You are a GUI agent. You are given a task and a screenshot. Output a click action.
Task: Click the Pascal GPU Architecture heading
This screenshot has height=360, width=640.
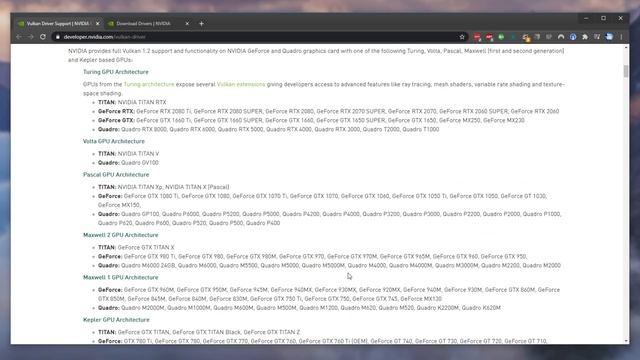116,175
